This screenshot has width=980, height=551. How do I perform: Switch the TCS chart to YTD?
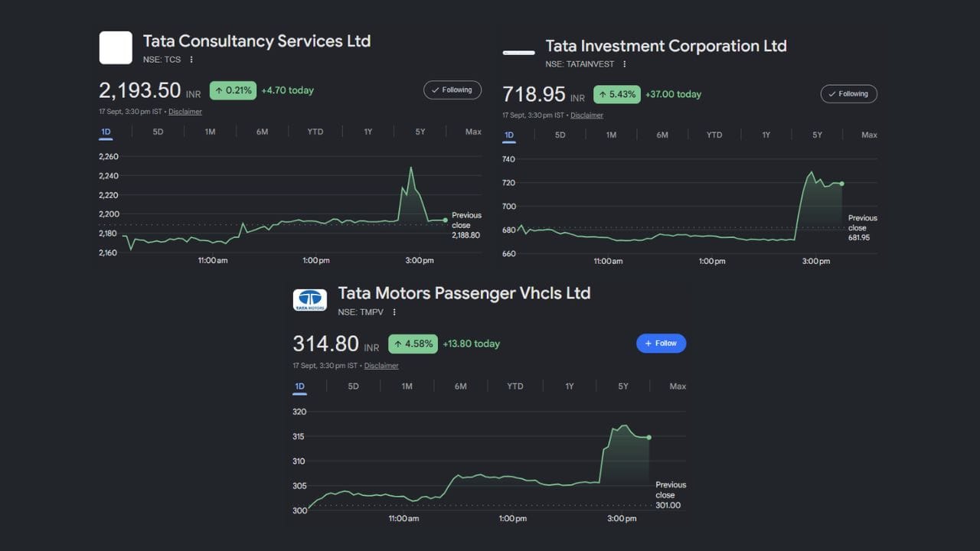pos(315,132)
